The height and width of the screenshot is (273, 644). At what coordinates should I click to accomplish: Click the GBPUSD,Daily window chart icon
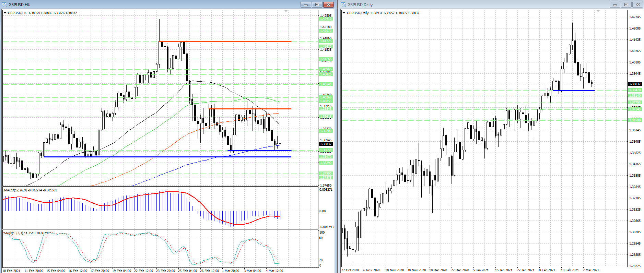(x=344, y=4)
